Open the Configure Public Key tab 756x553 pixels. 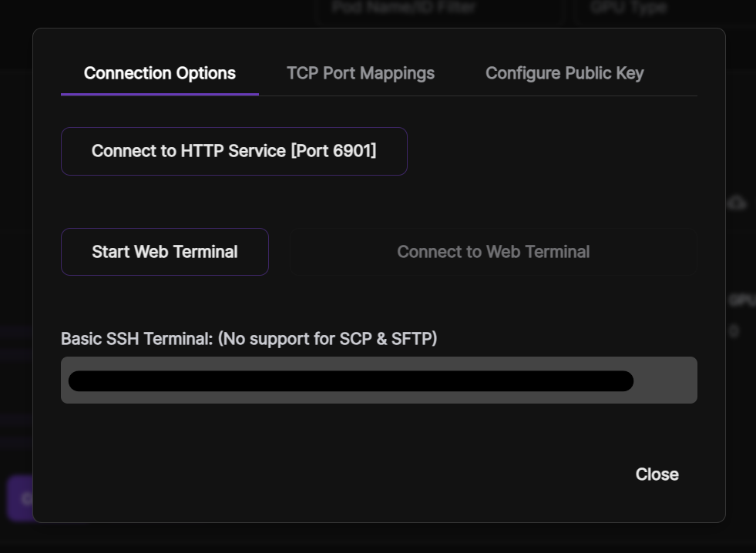pyautogui.click(x=564, y=73)
